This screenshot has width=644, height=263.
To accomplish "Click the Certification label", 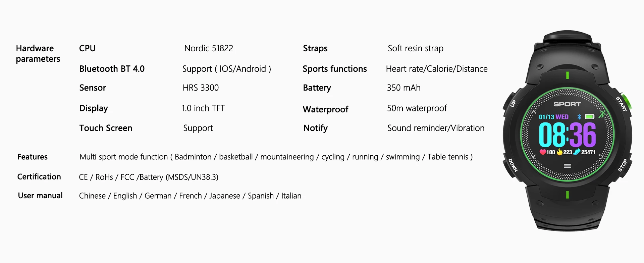I will [x=39, y=177].
